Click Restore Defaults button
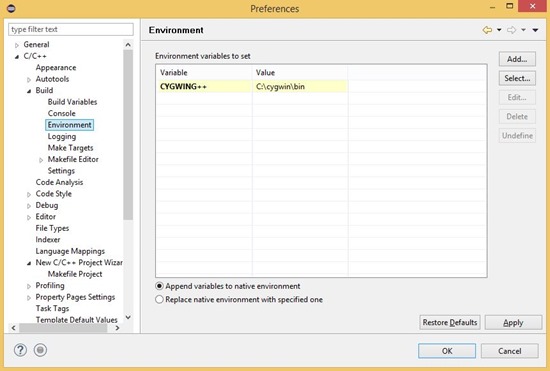This screenshot has width=550, height=371. pos(450,322)
